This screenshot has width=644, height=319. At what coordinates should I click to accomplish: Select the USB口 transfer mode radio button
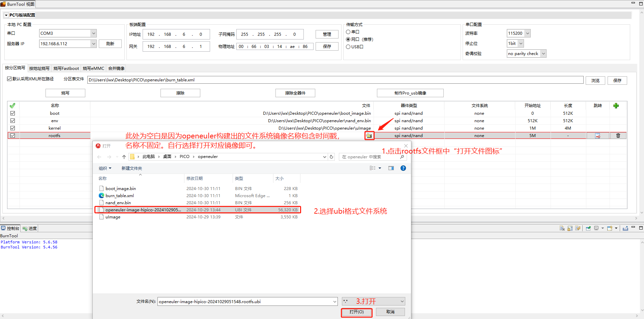348,47
